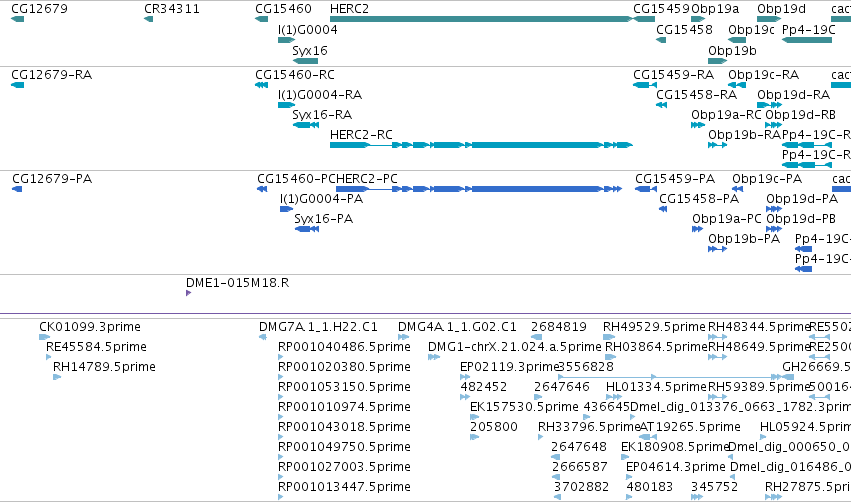Screen dimensions: 851x502
Task: Click the RP001010974.5prime EST label
Action: 344,407
